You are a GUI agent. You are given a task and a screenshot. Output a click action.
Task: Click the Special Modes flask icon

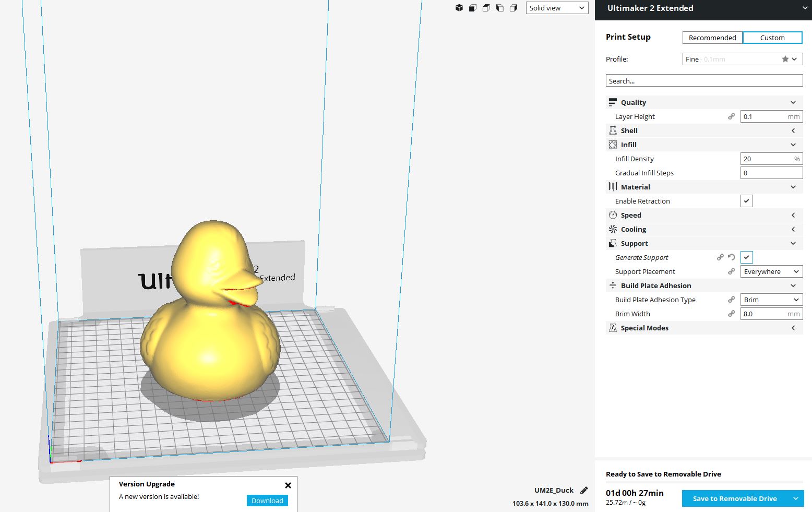(x=613, y=328)
